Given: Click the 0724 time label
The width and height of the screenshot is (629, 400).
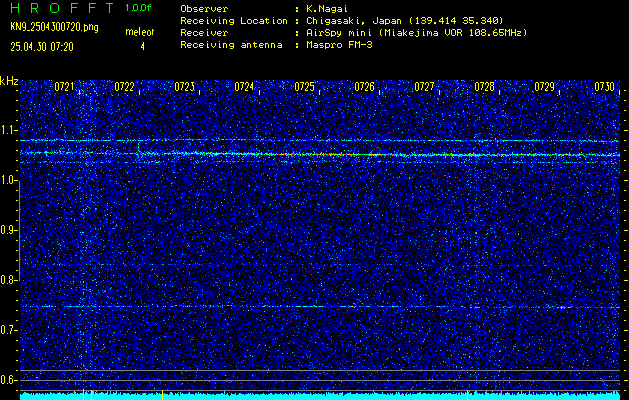Looking at the screenshot, I should click(244, 87).
